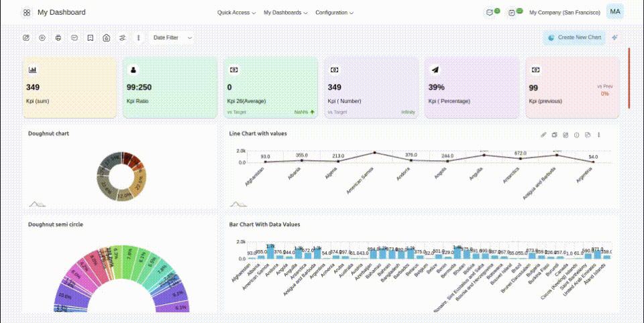
Task: Click the print dashboard icon
Action: [58, 38]
